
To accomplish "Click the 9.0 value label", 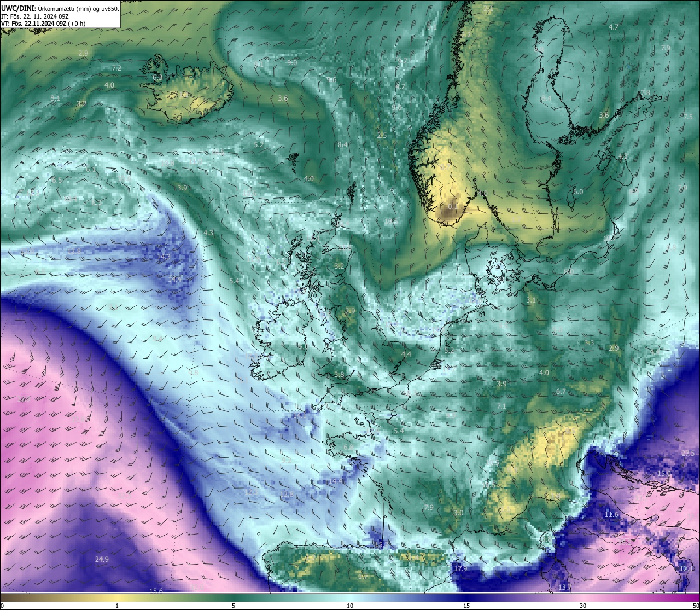I will 292,62.
